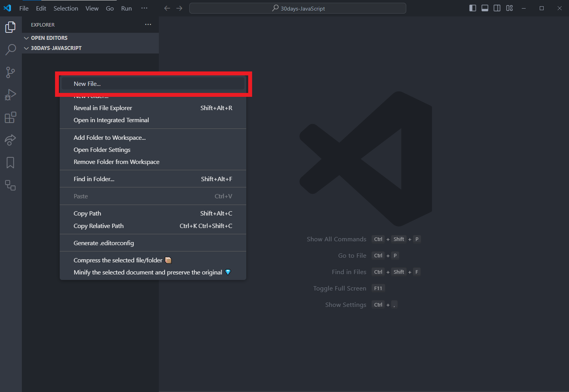569x392 pixels.
Task: Open the hidden menu bar items ellipsis
Action: [144, 8]
